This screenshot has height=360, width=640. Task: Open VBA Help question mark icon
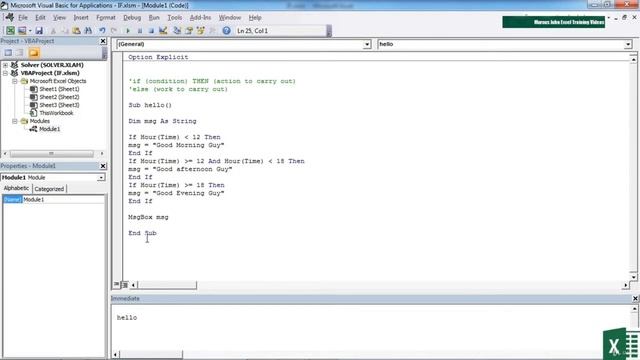point(227,31)
